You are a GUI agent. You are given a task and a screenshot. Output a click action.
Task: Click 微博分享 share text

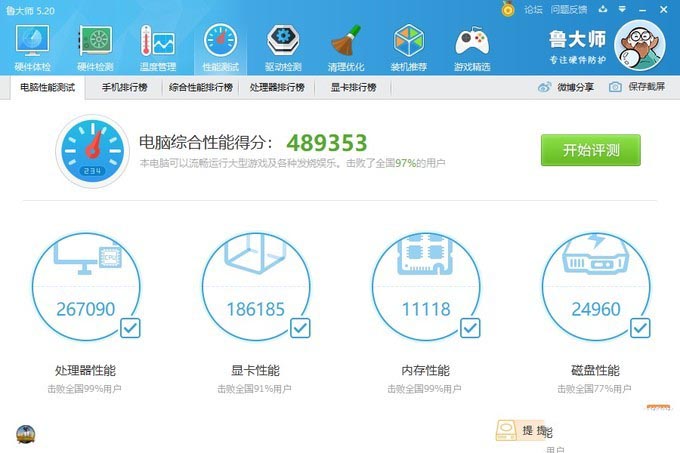[575, 87]
